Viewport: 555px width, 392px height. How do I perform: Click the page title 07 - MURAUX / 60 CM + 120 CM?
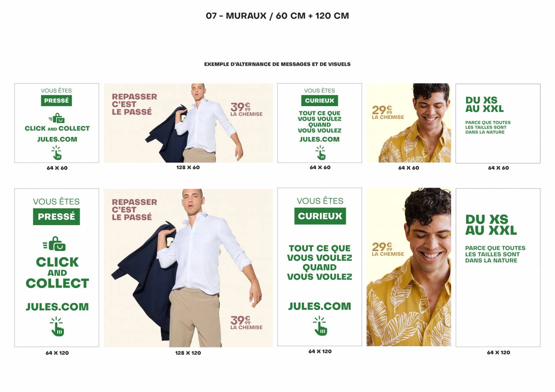277,16
